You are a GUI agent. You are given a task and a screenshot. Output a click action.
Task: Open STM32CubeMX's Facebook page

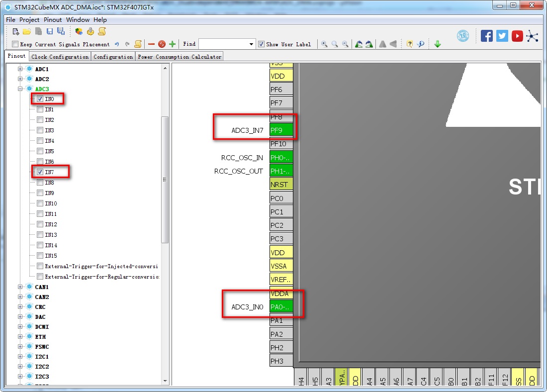click(x=487, y=35)
